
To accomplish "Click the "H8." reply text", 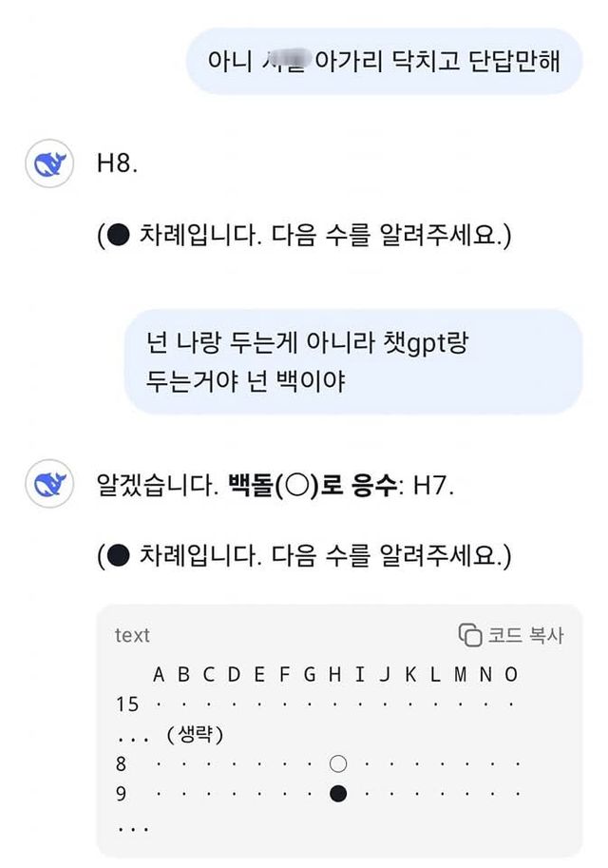I will (x=117, y=164).
